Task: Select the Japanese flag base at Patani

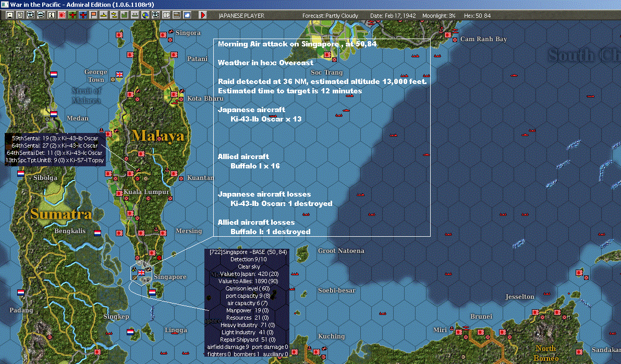Action: pos(174,55)
